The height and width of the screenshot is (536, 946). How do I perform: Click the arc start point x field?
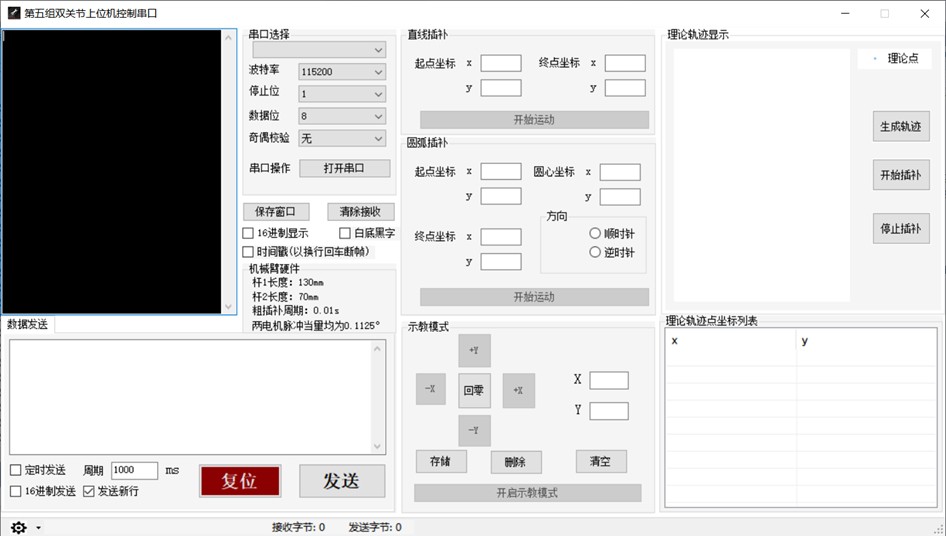point(501,171)
